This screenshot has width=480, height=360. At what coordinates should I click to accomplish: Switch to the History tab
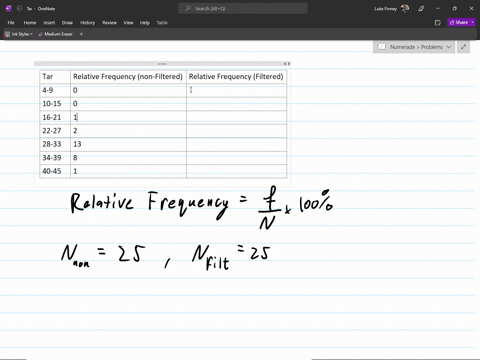[88, 23]
